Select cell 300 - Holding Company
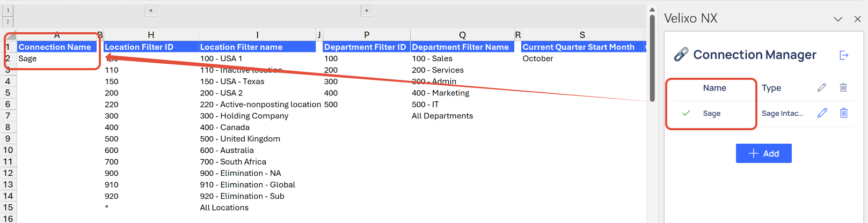The height and width of the screenshot is (223, 868). pyautogui.click(x=257, y=116)
